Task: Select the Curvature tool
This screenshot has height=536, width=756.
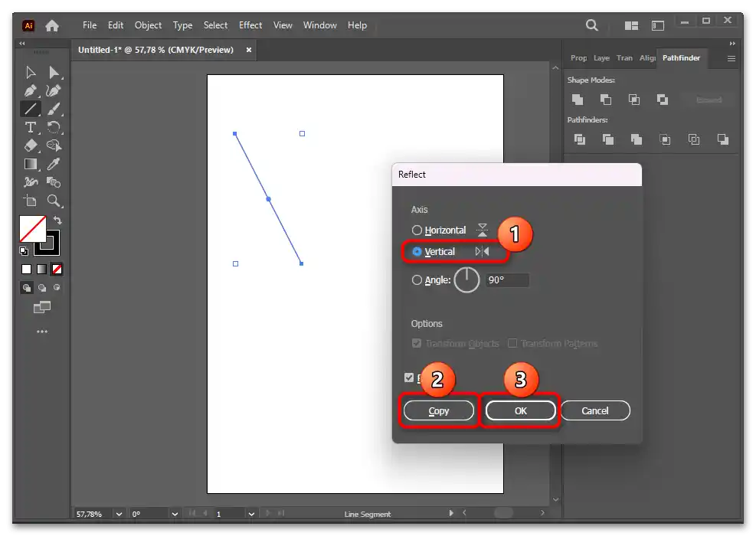Action: (x=54, y=90)
